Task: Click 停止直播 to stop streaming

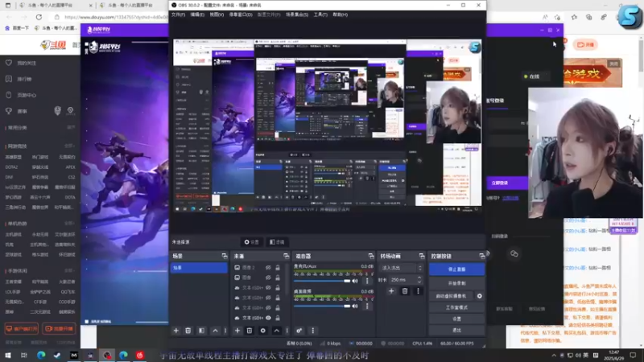Action: click(456, 269)
